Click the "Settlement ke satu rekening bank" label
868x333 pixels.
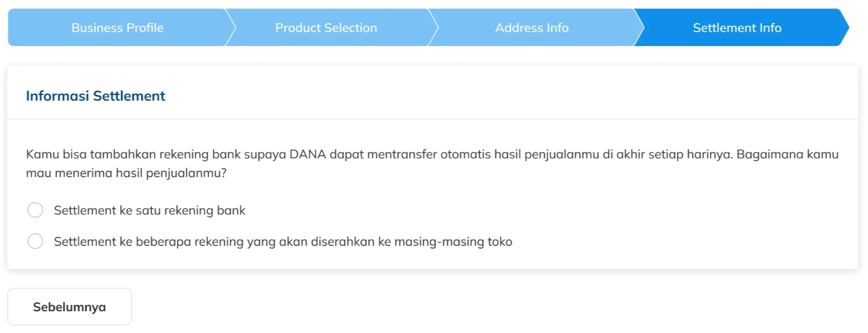point(149,211)
